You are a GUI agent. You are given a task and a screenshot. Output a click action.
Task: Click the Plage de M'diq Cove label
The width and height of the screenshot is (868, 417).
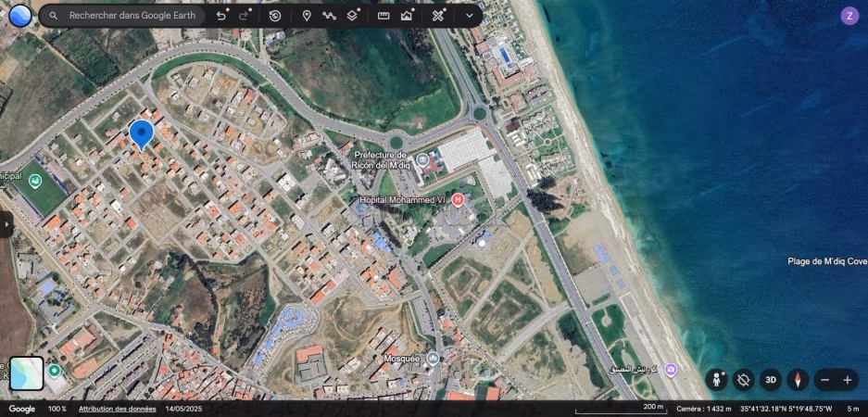pos(827,261)
